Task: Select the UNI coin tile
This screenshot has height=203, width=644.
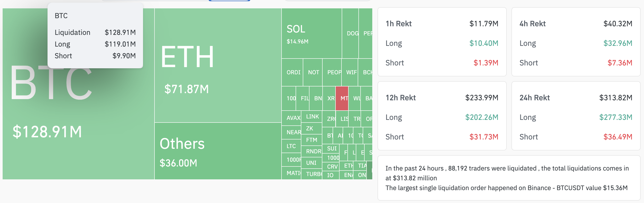Action: 312,163
